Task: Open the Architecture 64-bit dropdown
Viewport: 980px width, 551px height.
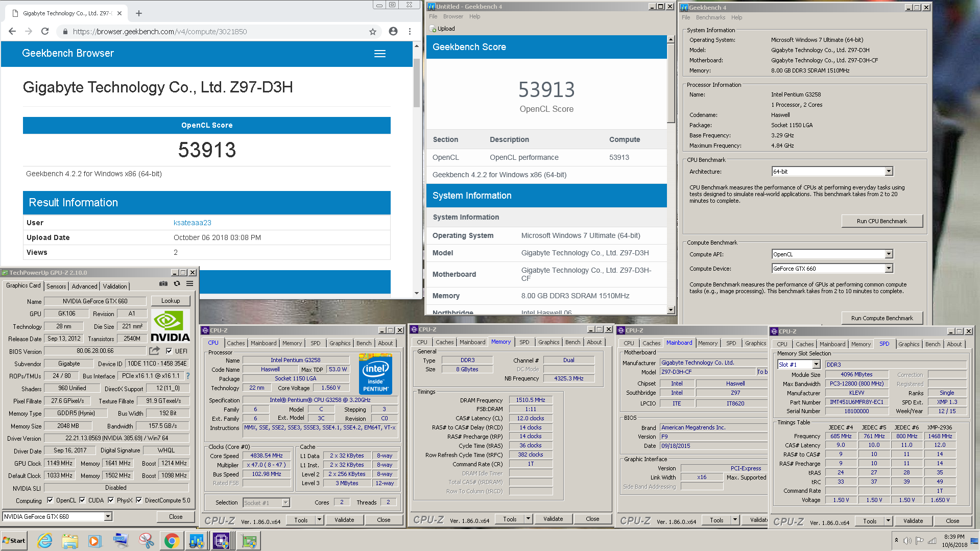Action: pos(889,172)
